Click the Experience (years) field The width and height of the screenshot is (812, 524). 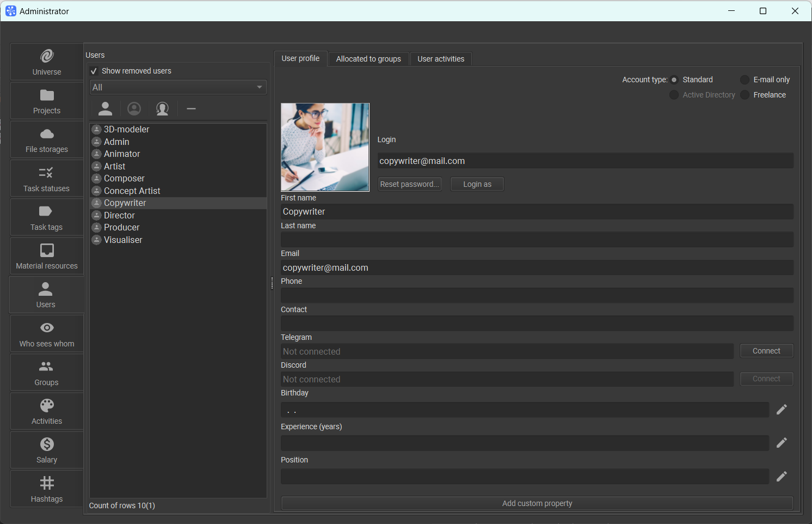525,443
